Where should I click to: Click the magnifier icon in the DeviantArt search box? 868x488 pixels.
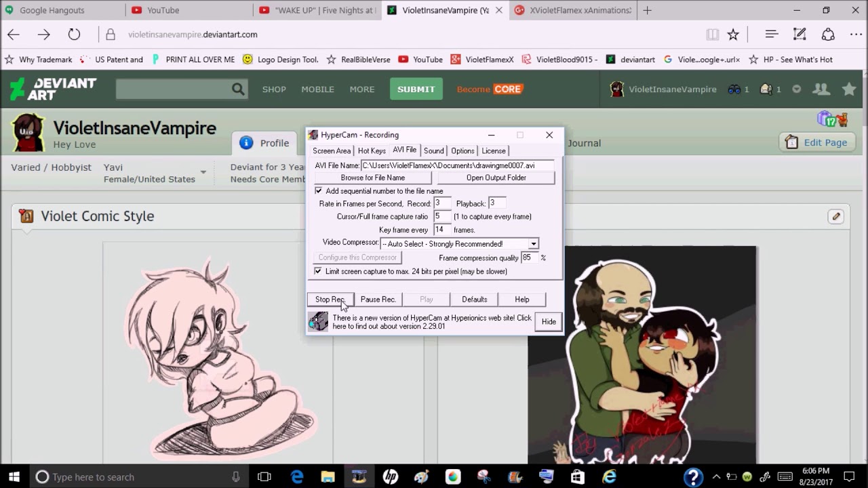pyautogui.click(x=237, y=89)
